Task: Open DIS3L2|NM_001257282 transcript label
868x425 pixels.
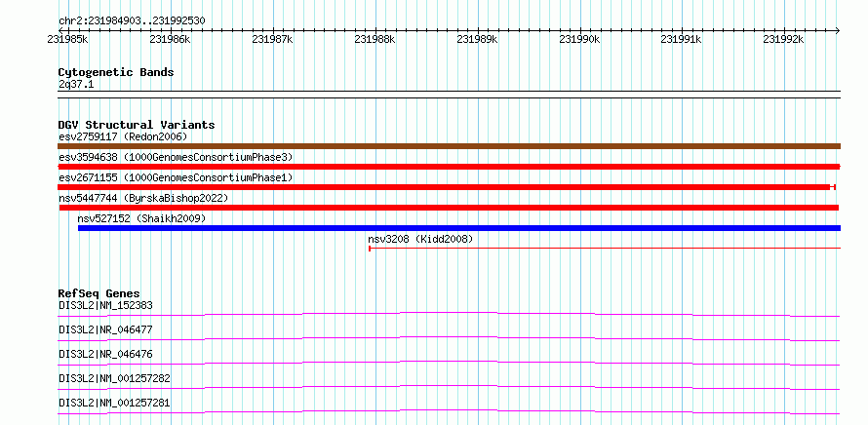Action: pos(114,378)
